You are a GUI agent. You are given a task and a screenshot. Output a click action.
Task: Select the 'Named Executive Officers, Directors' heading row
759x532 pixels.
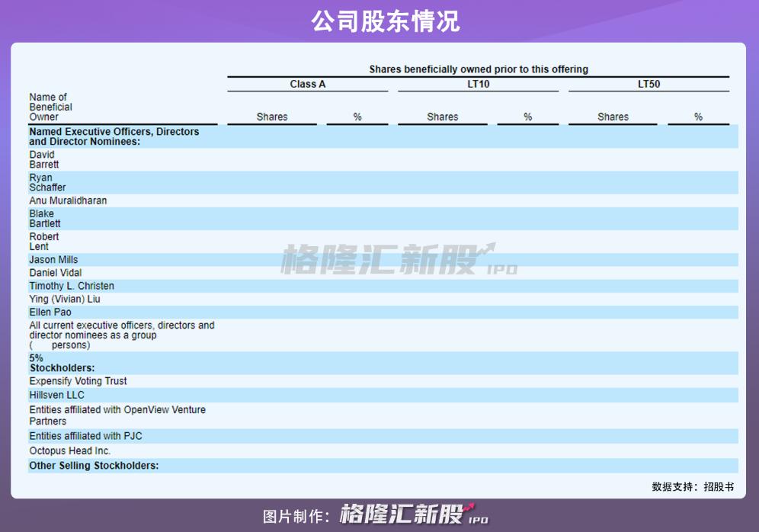tap(383, 136)
